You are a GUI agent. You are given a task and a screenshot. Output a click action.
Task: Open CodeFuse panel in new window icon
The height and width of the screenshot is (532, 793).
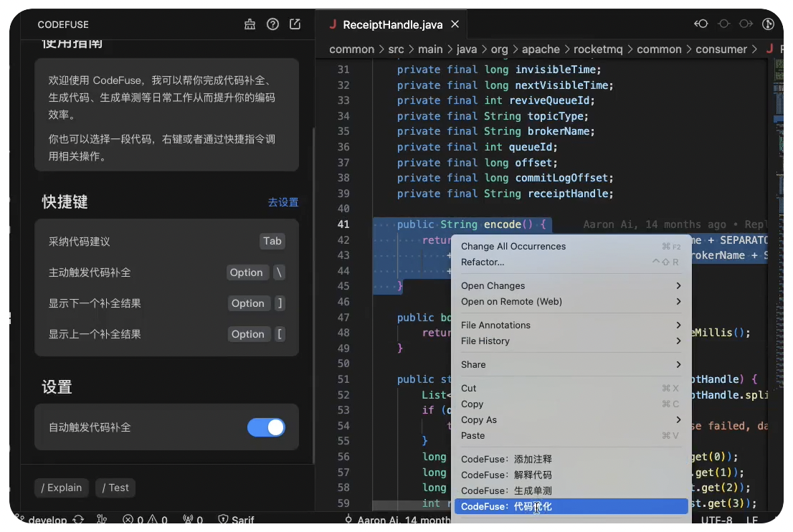coord(295,24)
